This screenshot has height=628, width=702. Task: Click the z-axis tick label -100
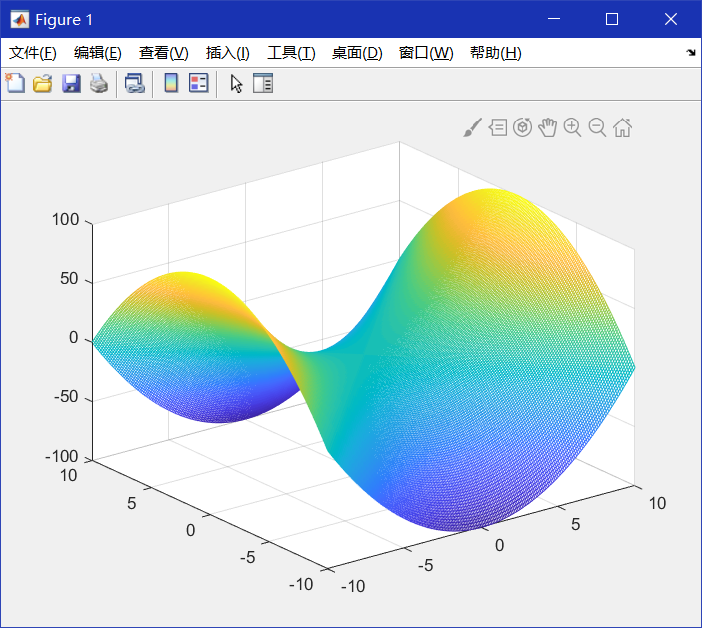click(x=62, y=457)
